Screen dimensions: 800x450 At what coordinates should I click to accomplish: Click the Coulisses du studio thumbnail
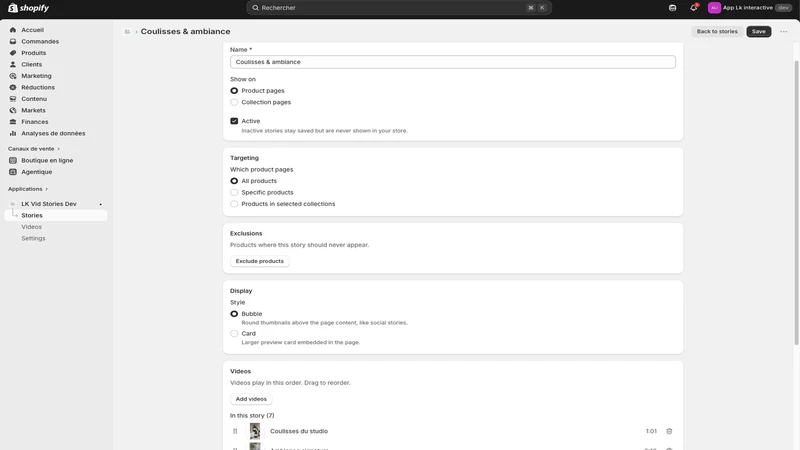click(x=255, y=431)
